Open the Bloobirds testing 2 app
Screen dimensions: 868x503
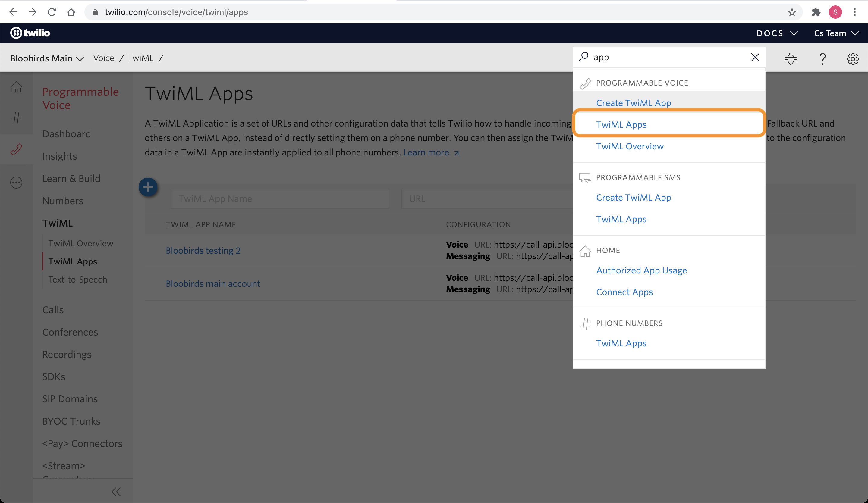coord(203,251)
